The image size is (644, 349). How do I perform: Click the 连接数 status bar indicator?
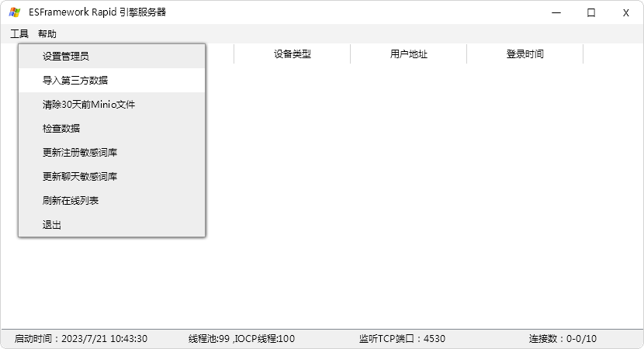[x=563, y=339]
